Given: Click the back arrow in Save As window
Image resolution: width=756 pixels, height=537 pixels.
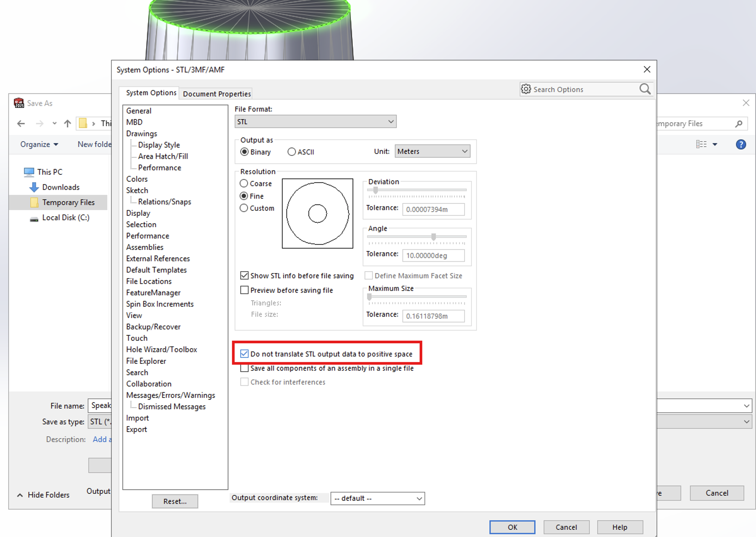Looking at the screenshot, I should (21, 124).
